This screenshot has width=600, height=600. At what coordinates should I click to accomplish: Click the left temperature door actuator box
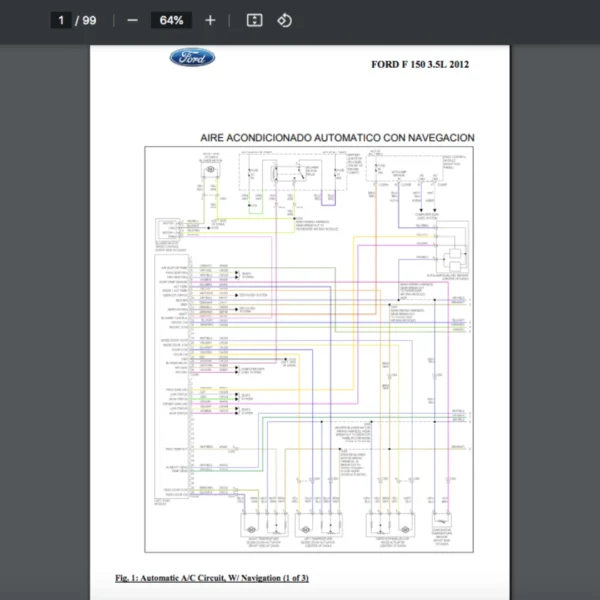tap(319, 524)
